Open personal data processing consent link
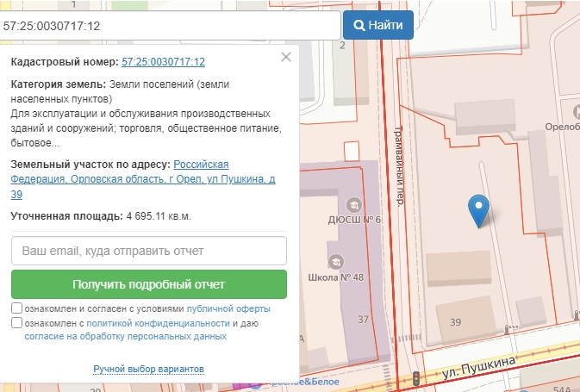This screenshot has width=580, height=392. click(120, 337)
